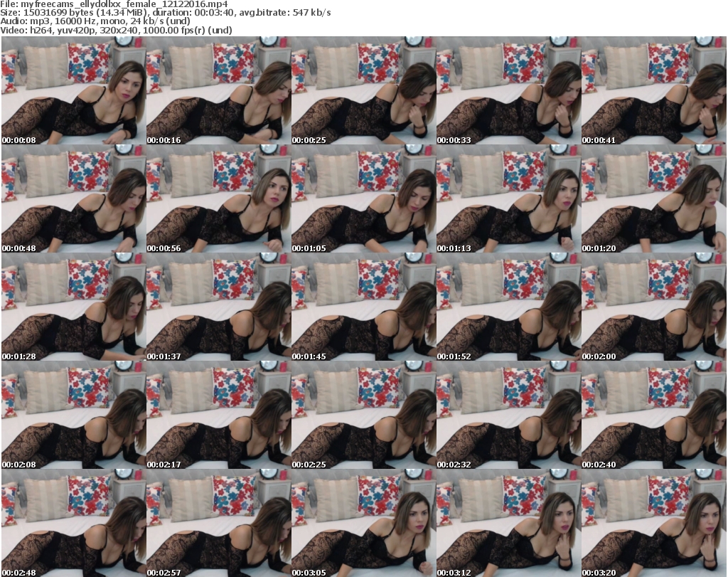Open the frame stamped 00:00:56
Screen dimensions: 728x577
point(219,198)
